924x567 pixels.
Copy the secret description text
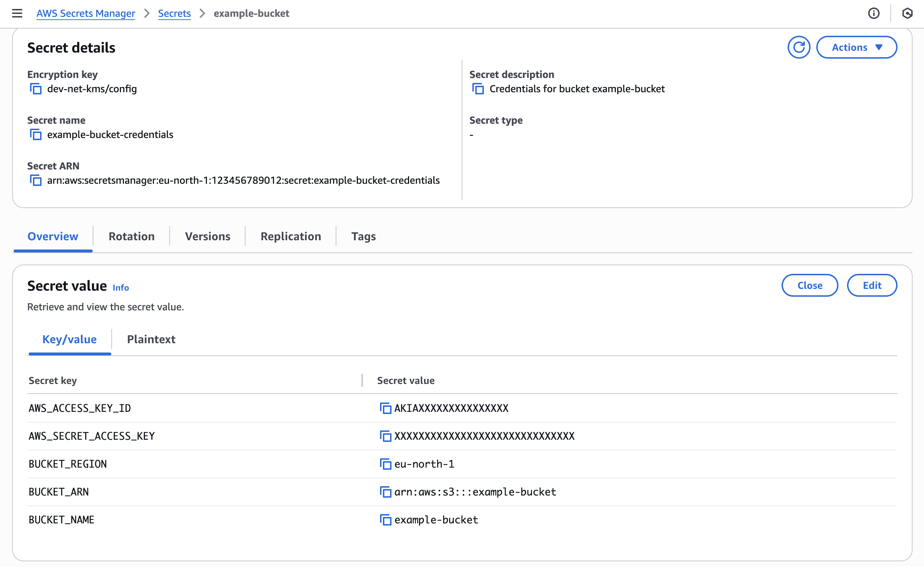tap(478, 89)
